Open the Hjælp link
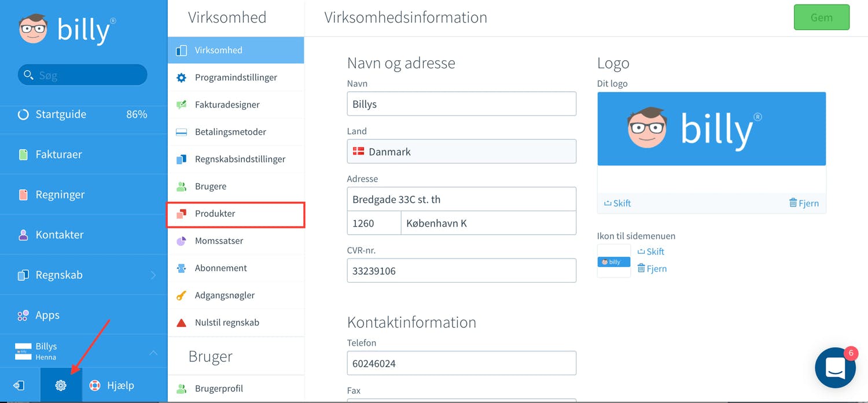The image size is (868, 403). click(111, 386)
